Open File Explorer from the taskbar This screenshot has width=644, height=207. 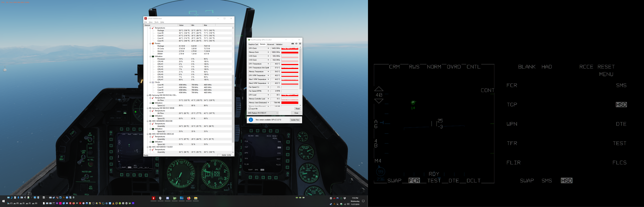[x=196, y=198]
